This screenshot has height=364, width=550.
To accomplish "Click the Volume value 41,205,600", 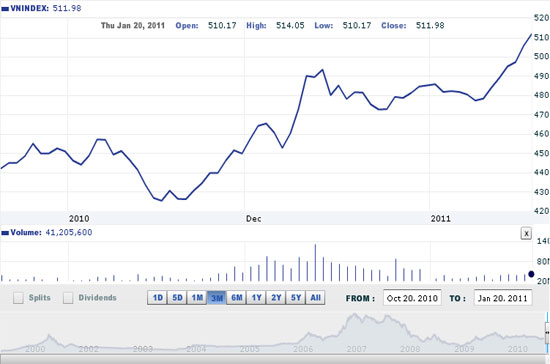I will click(x=69, y=232).
